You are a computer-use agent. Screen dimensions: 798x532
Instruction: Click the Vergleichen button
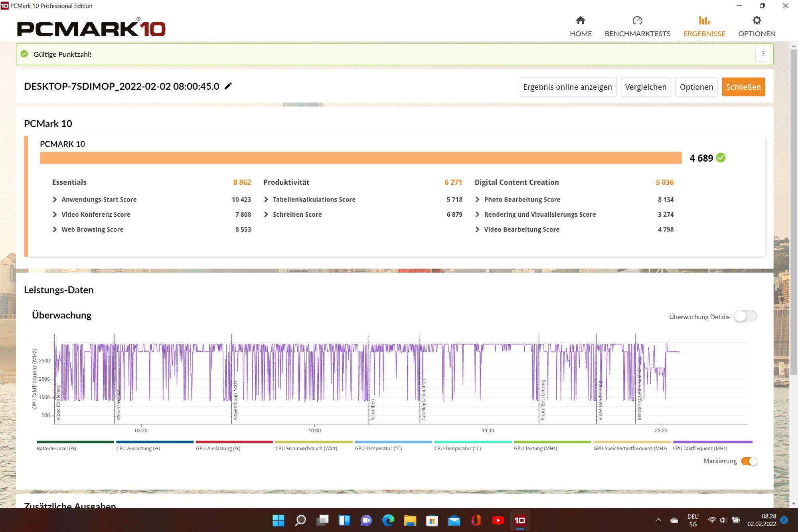646,87
